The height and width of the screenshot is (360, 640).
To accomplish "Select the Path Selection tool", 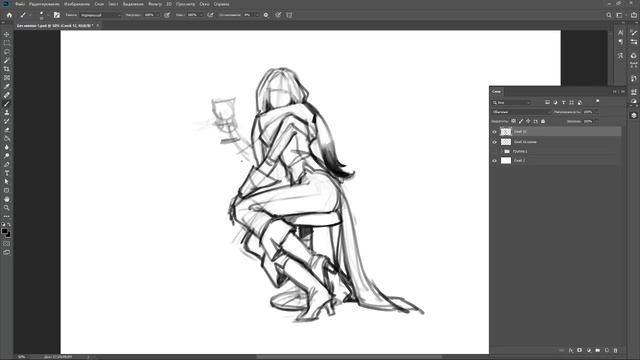I will pyautogui.click(x=7, y=182).
